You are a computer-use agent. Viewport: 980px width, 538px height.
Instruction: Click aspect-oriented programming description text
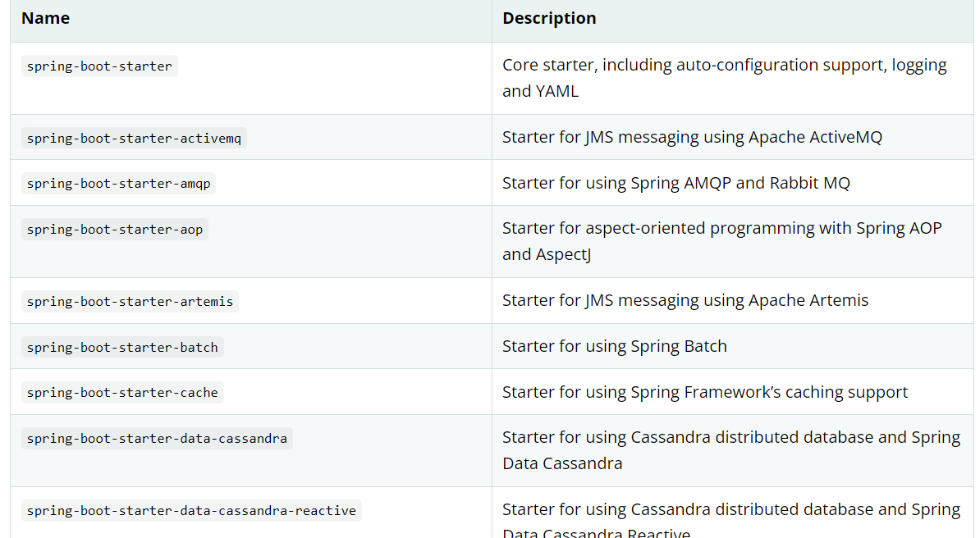pyautogui.click(x=722, y=241)
